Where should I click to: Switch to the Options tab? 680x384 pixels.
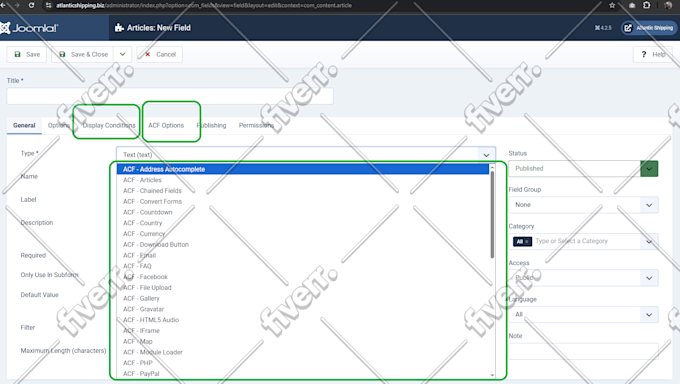point(59,125)
